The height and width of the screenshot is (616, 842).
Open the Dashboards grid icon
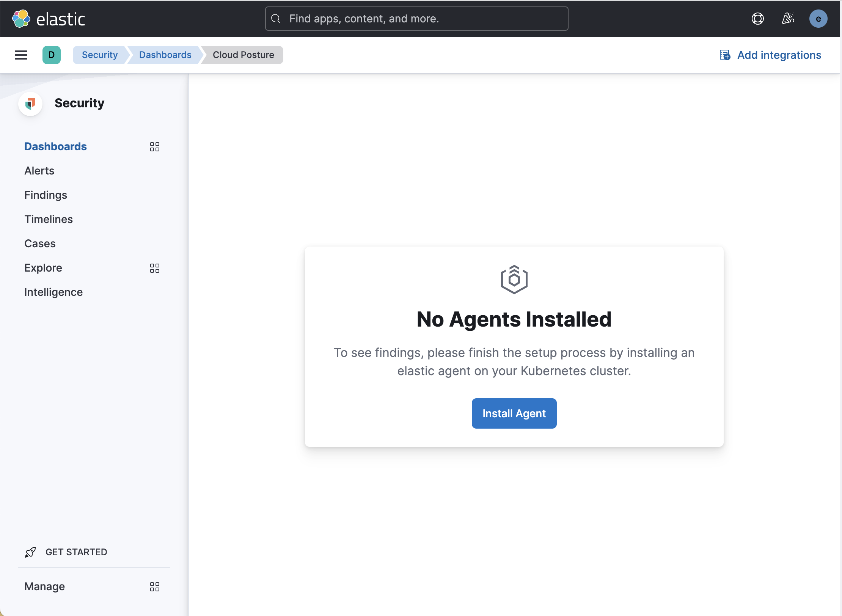pyautogui.click(x=155, y=147)
